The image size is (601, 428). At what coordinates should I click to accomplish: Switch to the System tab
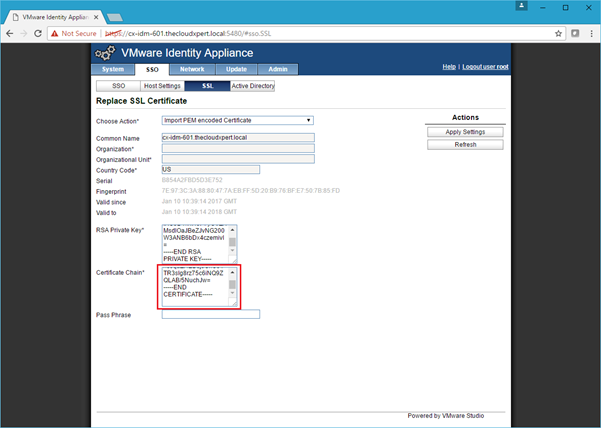coord(114,69)
